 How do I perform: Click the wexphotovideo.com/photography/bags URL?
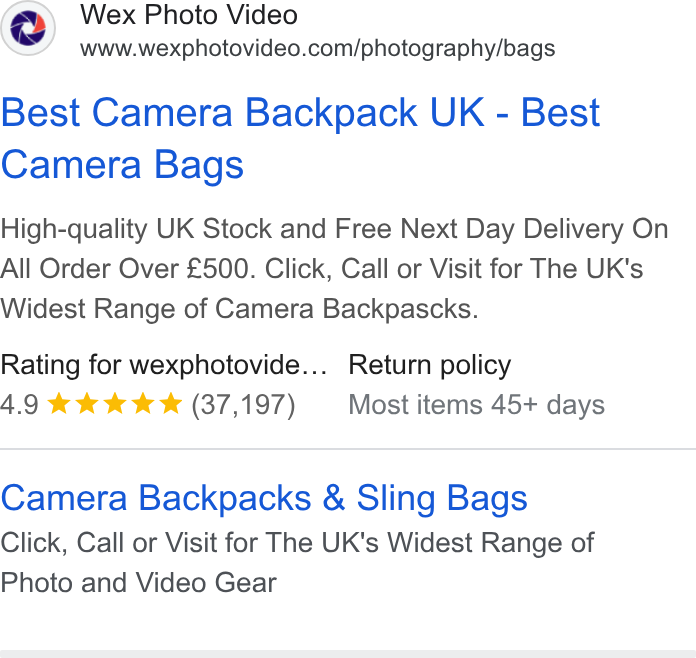317,48
